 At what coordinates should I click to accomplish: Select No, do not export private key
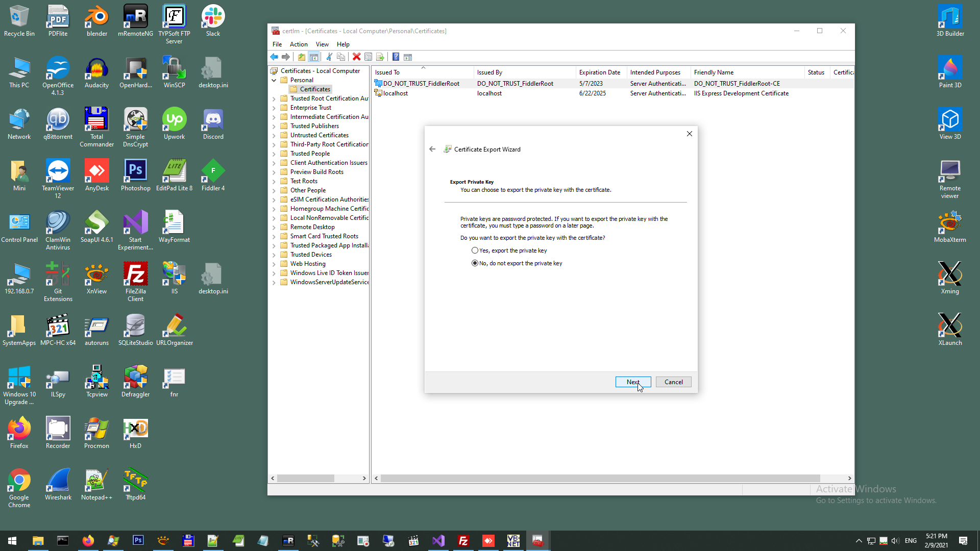pyautogui.click(x=475, y=263)
